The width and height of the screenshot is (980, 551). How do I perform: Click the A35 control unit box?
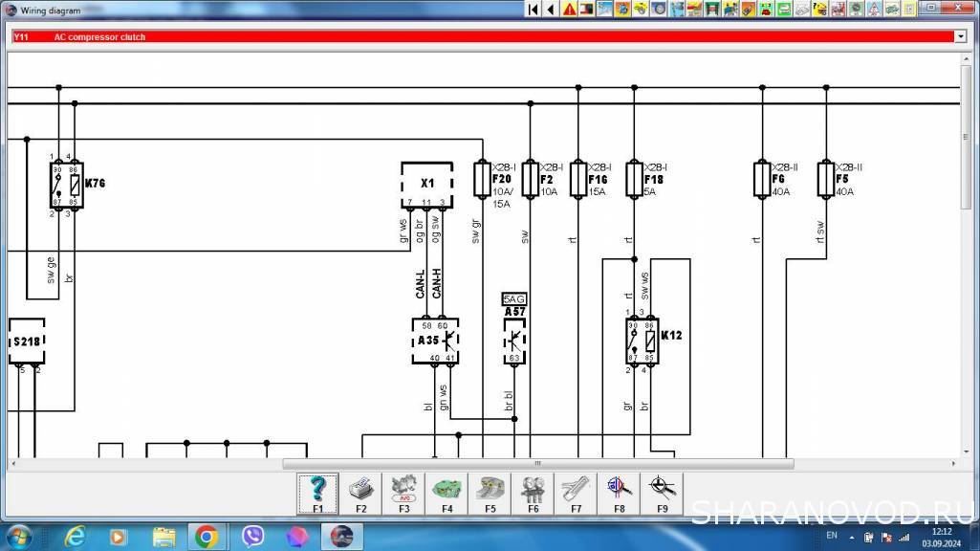coord(435,341)
